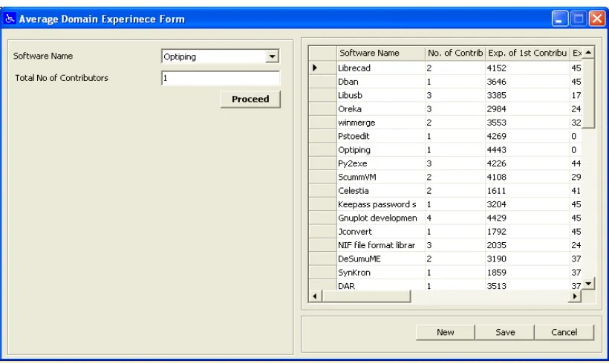Image resolution: width=609 pixels, height=364 pixels.
Task: Select the ScummVM cell
Action: (x=380, y=177)
